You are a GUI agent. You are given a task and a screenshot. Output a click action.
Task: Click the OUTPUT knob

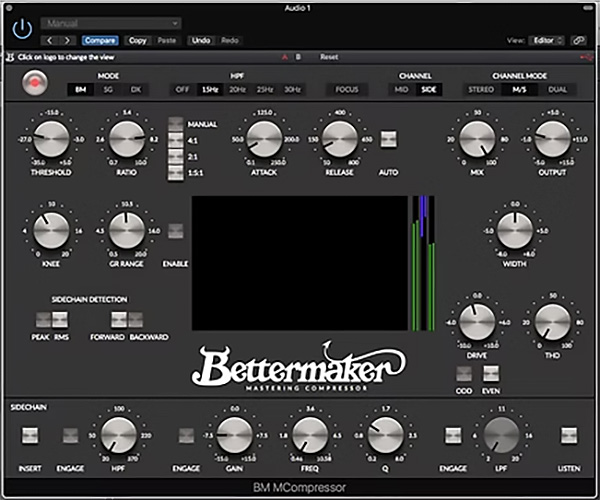tap(553, 139)
